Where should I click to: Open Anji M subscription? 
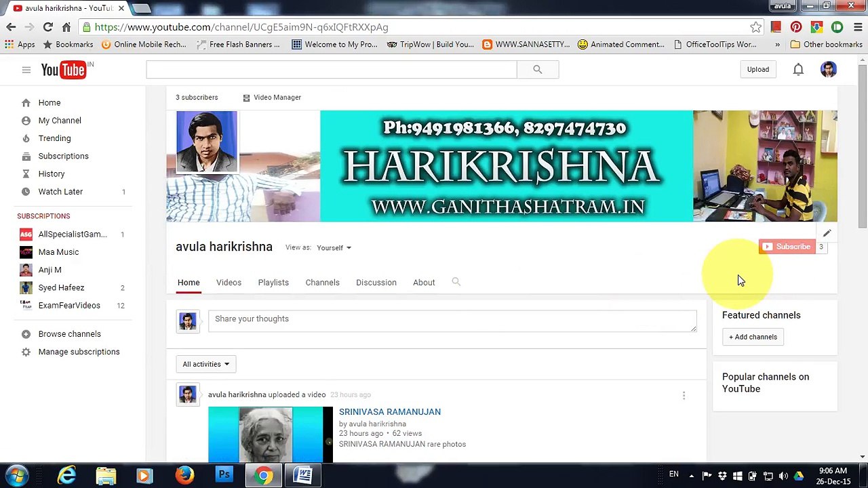pos(50,270)
